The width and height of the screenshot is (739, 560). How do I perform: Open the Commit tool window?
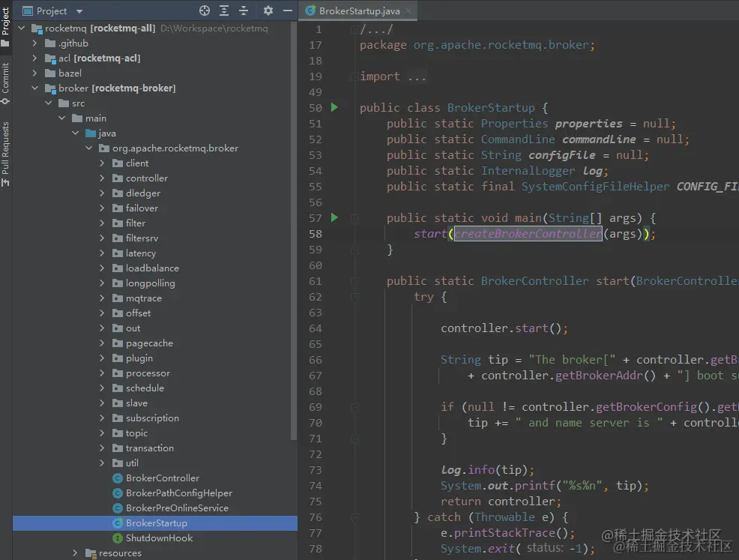[x=6, y=83]
